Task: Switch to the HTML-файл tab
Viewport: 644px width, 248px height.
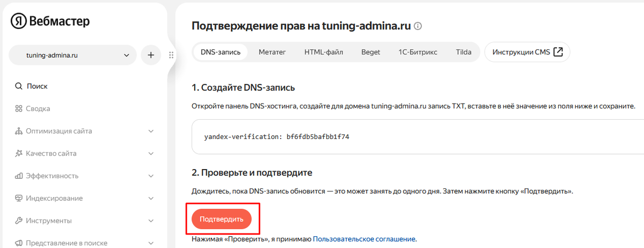Action: tap(324, 52)
